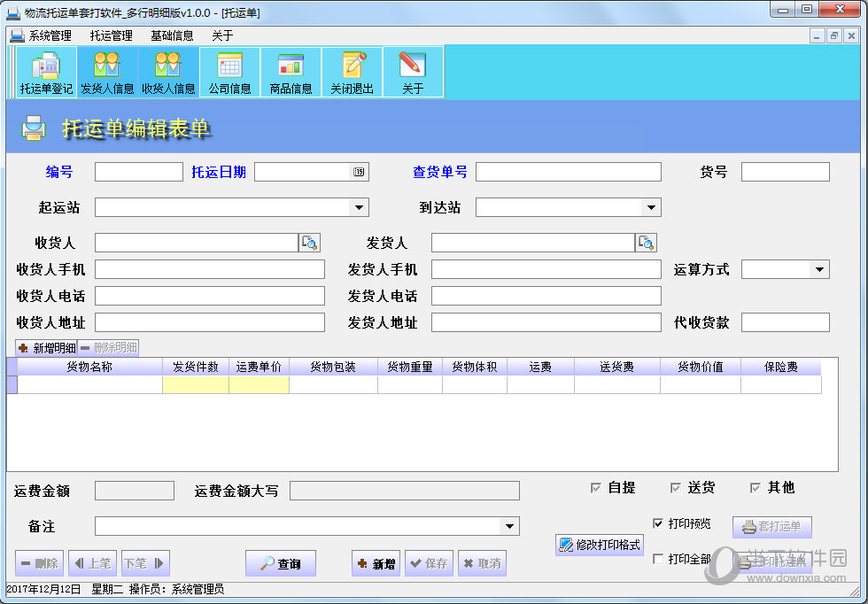The height and width of the screenshot is (604, 868).
Task: Click the 关闭退出 toolbar icon
Action: [x=352, y=73]
